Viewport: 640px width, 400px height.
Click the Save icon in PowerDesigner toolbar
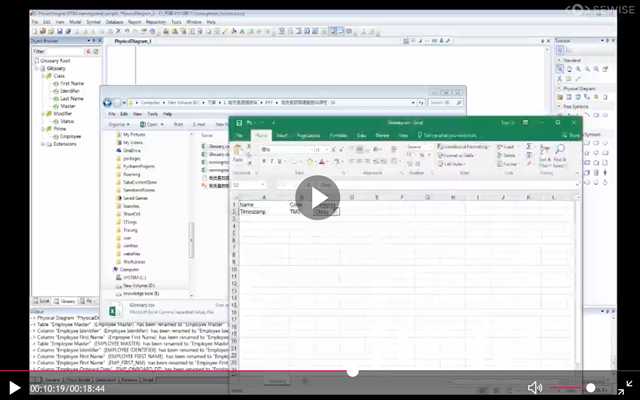click(60, 31)
